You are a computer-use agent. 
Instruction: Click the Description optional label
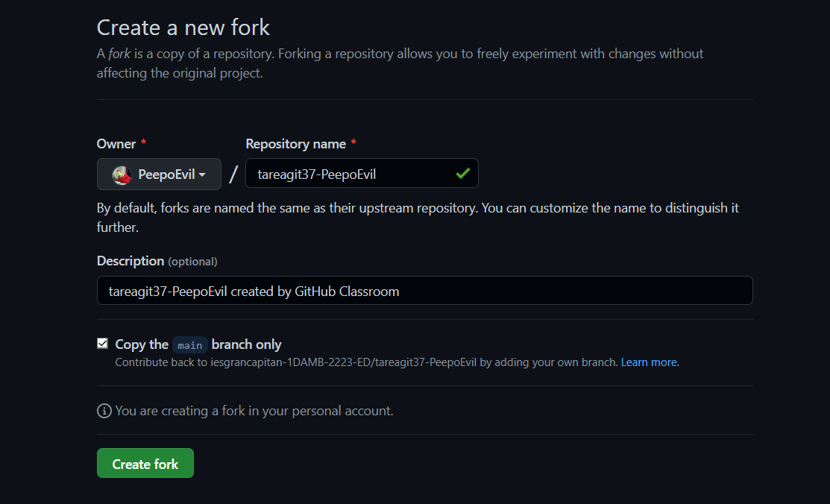157,261
